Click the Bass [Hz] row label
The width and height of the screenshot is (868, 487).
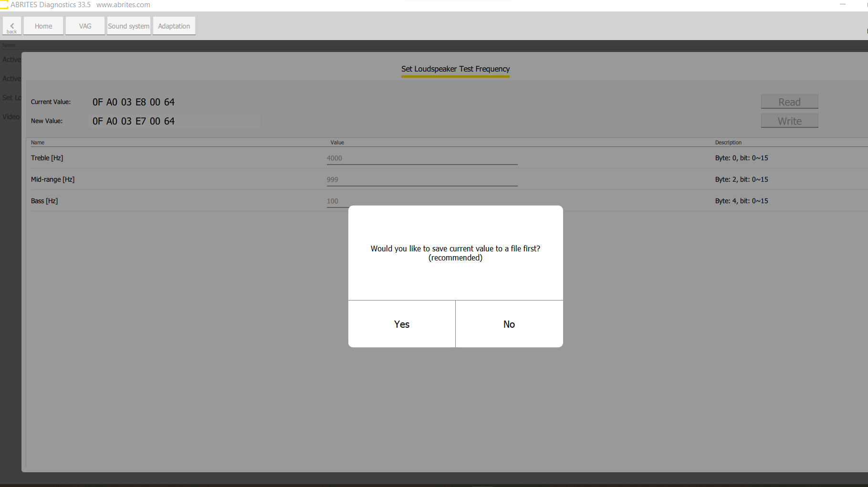(x=44, y=201)
